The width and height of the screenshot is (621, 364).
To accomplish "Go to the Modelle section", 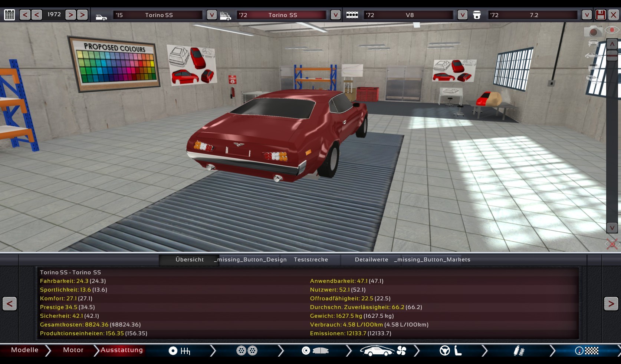I will click(x=24, y=350).
